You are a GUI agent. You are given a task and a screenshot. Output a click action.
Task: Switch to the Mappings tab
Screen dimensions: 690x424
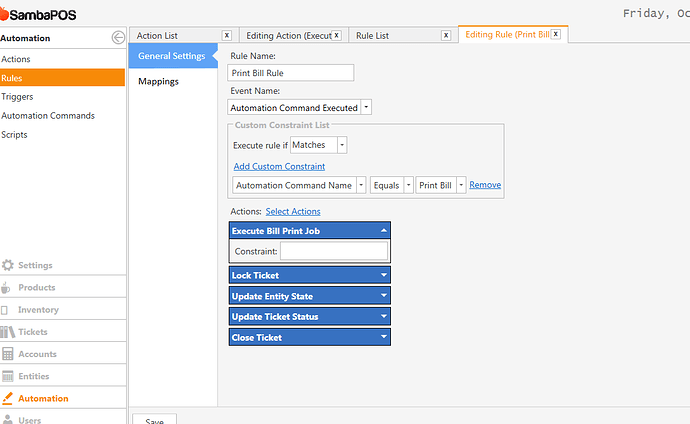coord(158,81)
